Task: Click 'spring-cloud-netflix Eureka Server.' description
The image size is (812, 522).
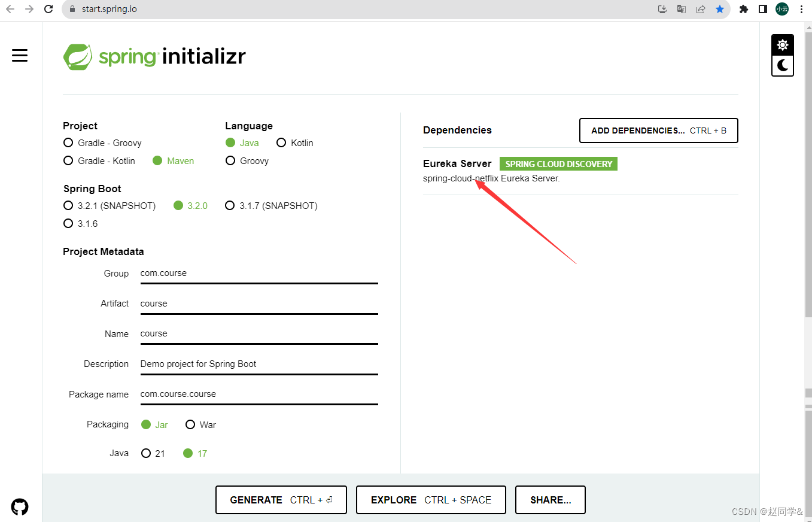Action: 491,179
